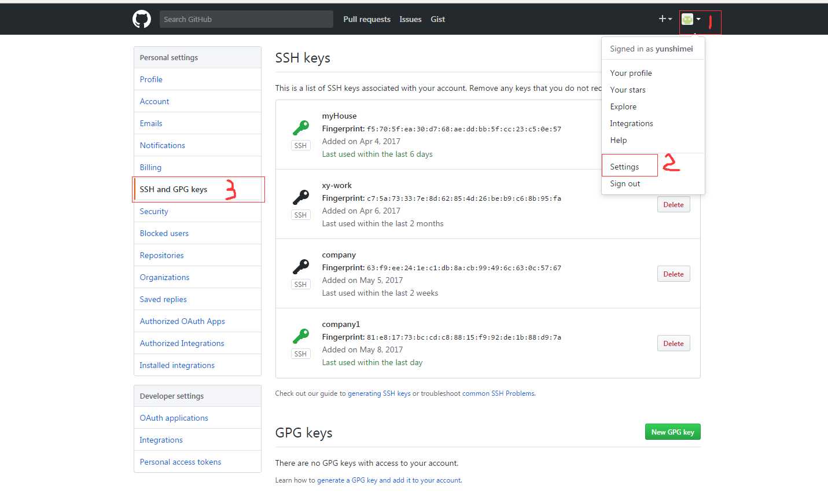This screenshot has height=504, width=828.
Task: Open Repositories settings in sidebar
Action: (197, 255)
